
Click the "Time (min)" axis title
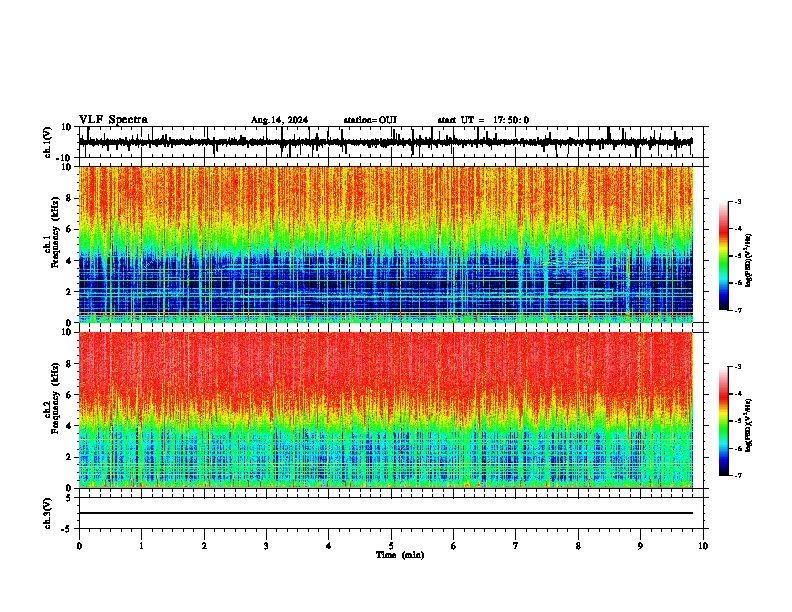point(400,555)
